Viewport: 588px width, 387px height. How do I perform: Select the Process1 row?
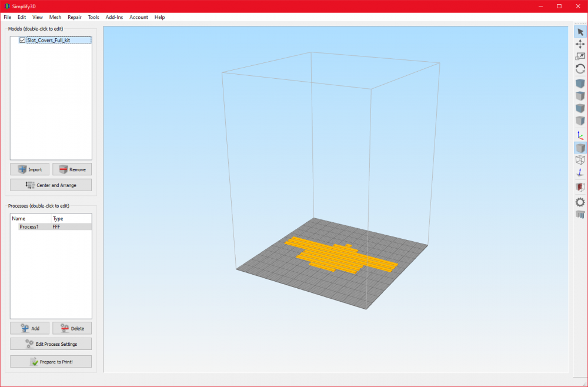coord(51,226)
